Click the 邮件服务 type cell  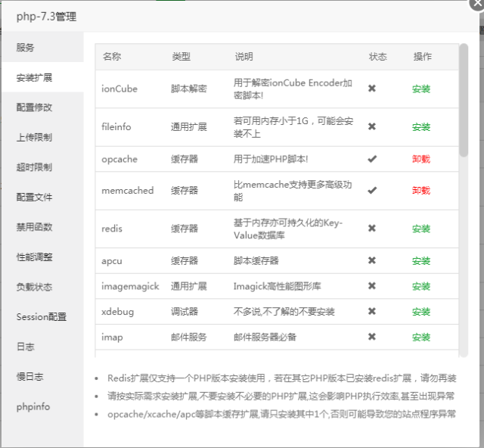click(x=189, y=337)
